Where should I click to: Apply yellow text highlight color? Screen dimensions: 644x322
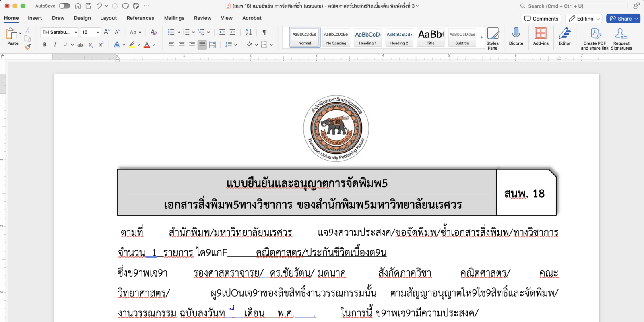click(x=132, y=45)
